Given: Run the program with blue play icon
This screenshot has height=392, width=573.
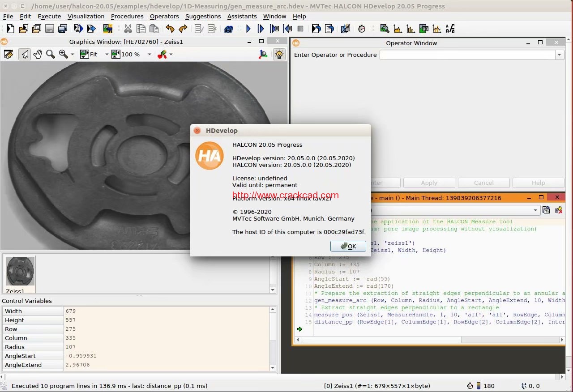Looking at the screenshot, I should click(x=248, y=29).
